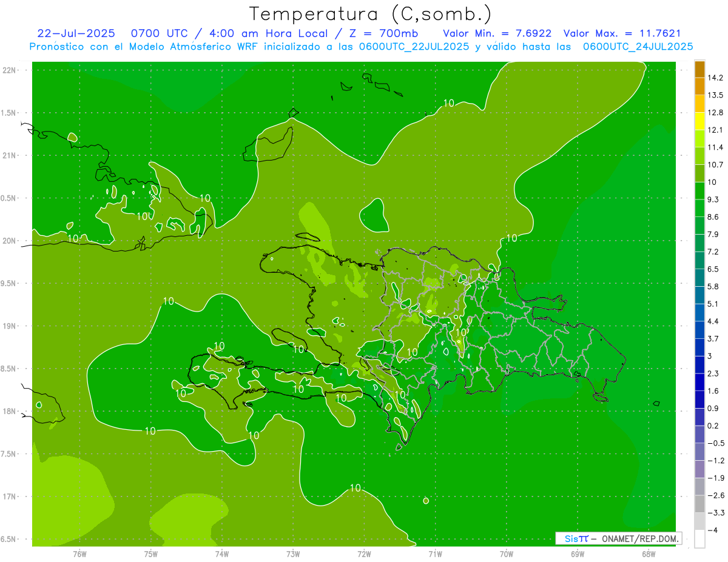The height and width of the screenshot is (562, 728).
Task: Click the '68W' longitude axis label
Action: click(649, 554)
